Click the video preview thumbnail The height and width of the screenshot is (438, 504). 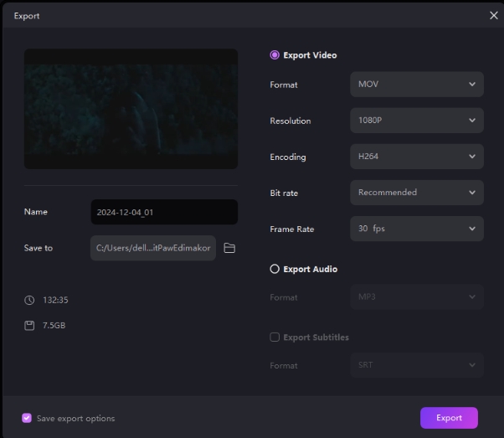131,109
